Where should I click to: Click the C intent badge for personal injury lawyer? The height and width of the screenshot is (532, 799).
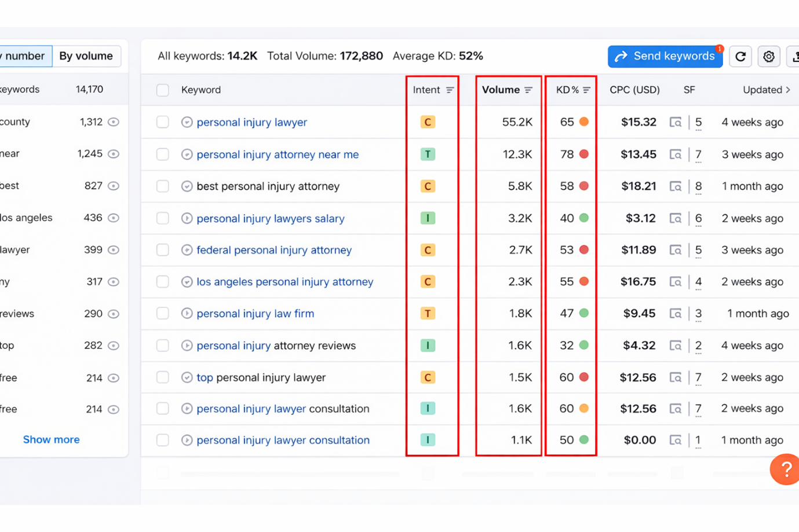pos(428,122)
